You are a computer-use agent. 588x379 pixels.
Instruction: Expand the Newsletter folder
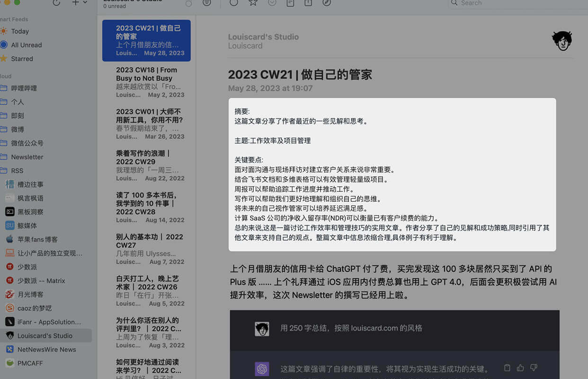click(x=27, y=157)
